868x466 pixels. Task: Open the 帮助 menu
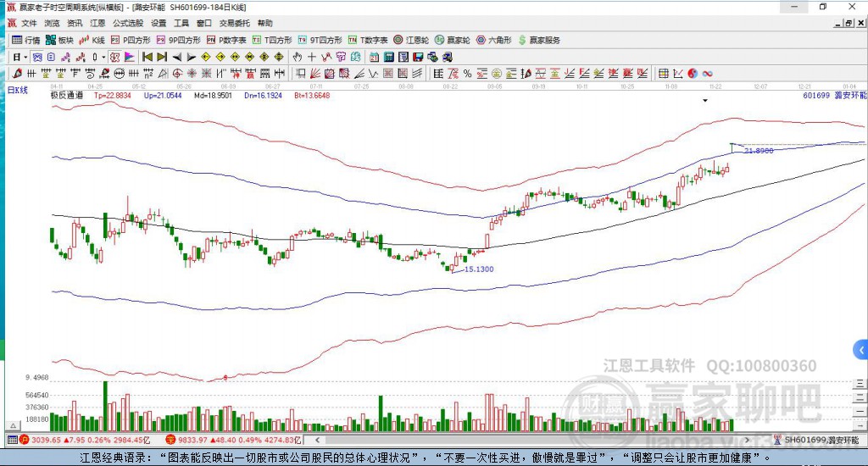265,23
